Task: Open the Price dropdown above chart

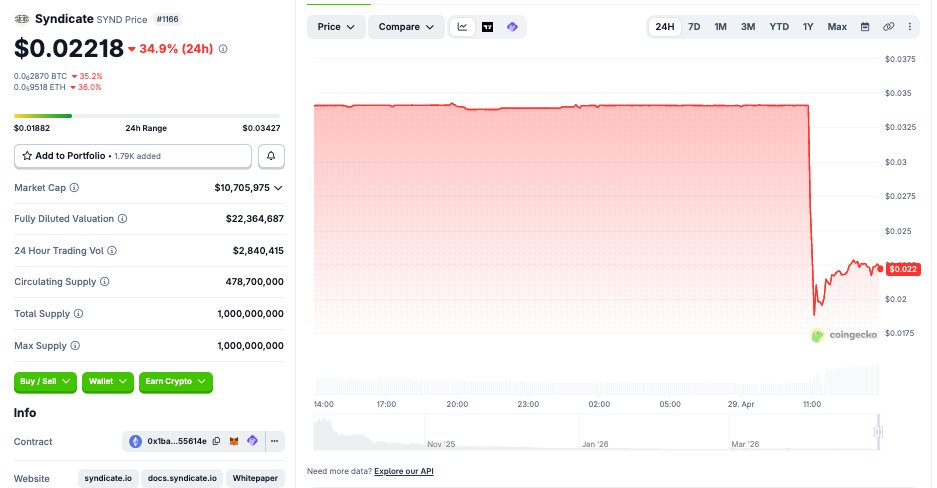Action: pyautogui.click(x=335, y=27)
